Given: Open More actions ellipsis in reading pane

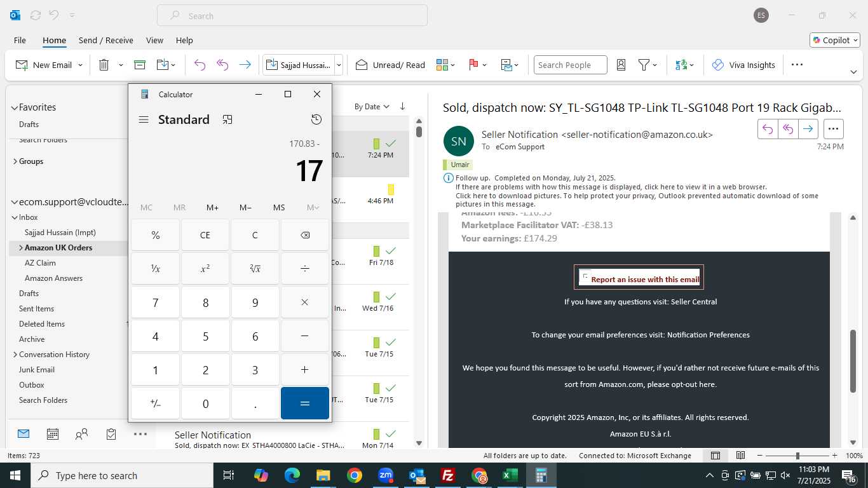Looking at the screenshot, I should 834,129.
